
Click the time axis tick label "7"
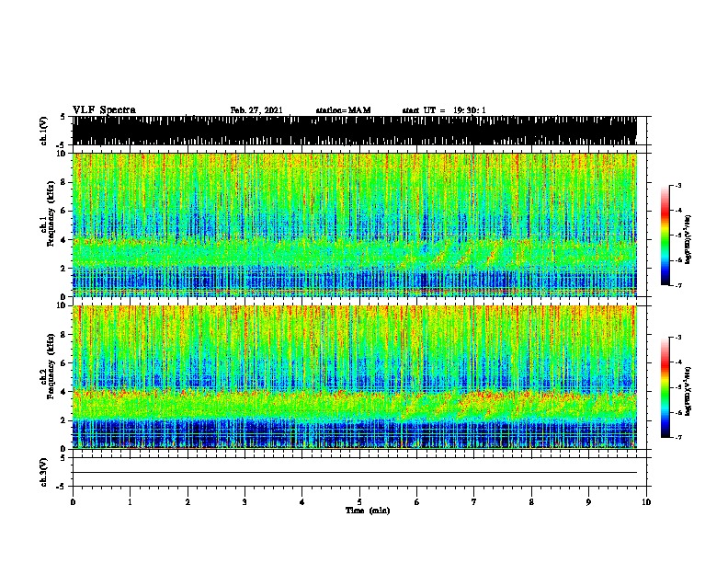474,502
